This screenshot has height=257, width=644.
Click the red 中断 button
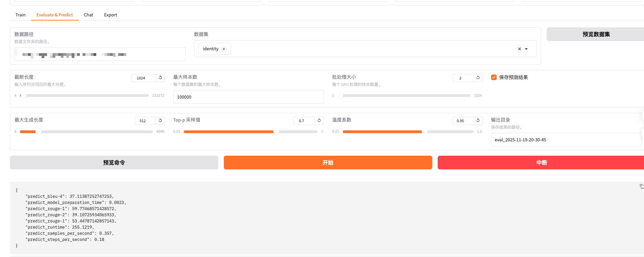(x=541, y=163)
